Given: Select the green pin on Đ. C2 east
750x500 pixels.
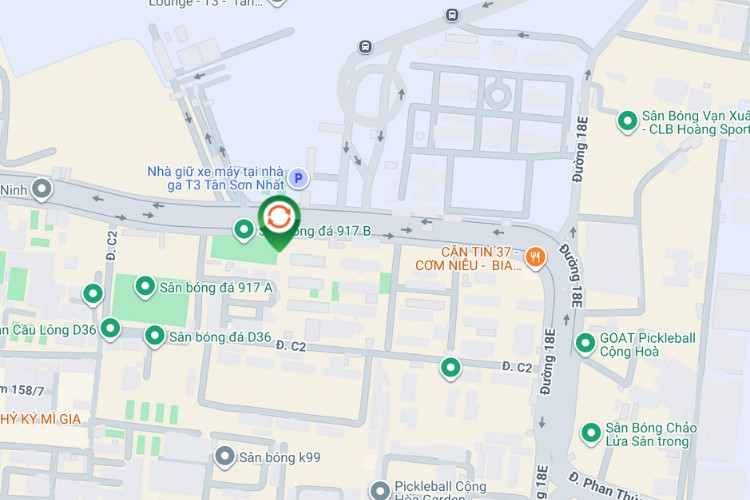Looking at the screenshot, I should tap(450, 368).
